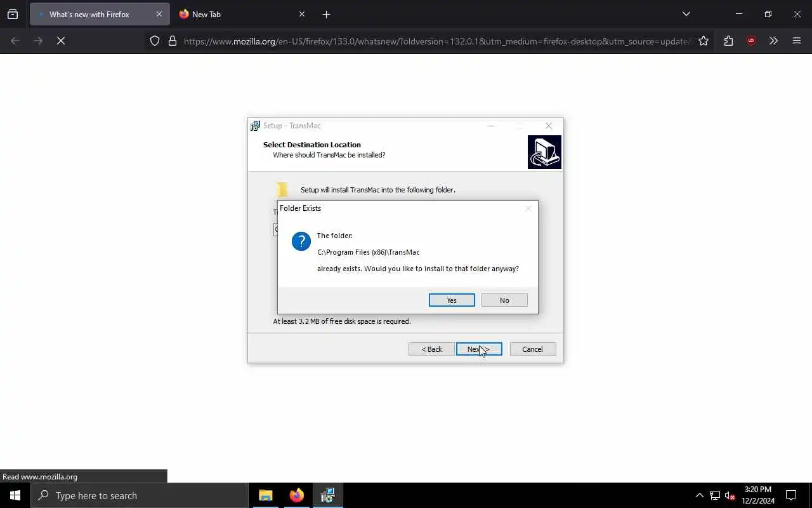Click the blue question mark icon

301,241
